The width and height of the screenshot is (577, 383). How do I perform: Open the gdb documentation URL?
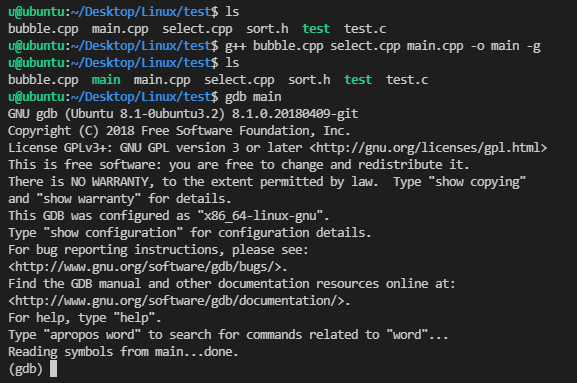pos(176,301)
